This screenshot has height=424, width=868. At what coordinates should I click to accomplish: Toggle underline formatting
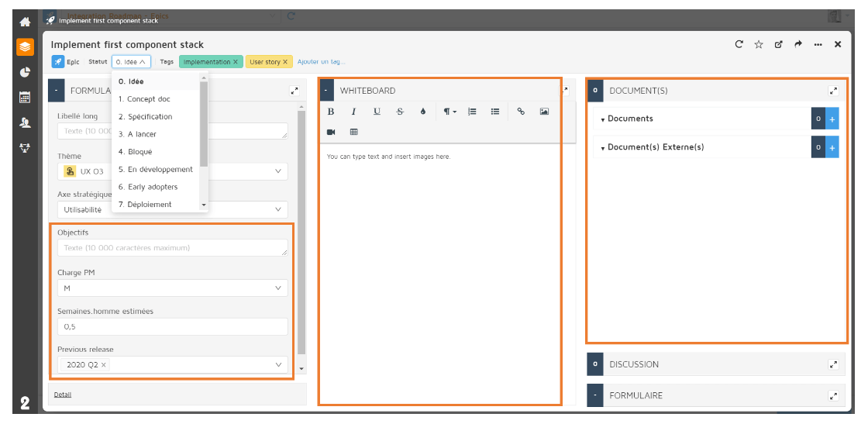pos(377,112)
